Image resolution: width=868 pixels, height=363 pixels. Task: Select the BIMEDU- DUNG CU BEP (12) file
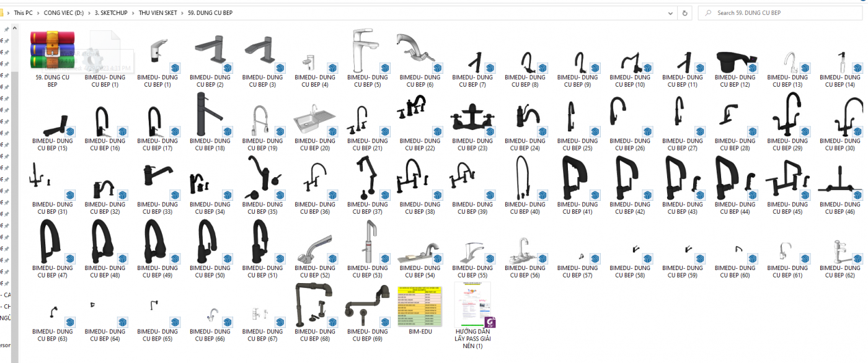(735, 61)
